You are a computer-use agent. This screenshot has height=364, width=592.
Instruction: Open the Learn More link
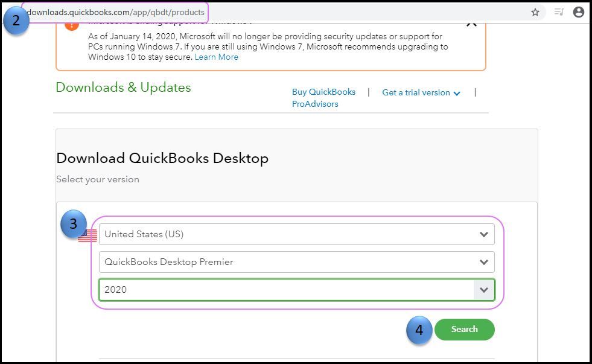point(216,57)
